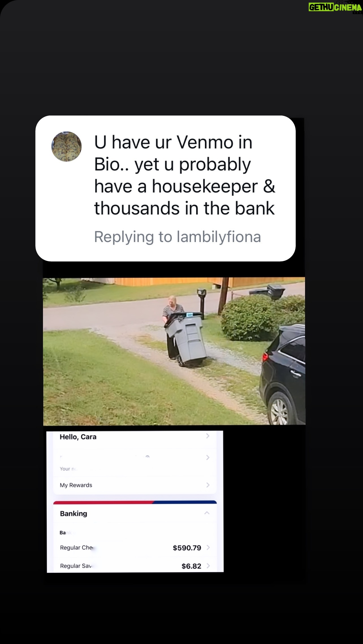This screenshot has width=363, height=644.
Task: Open the Regular Checking account
Action: [x=135, y=548]
